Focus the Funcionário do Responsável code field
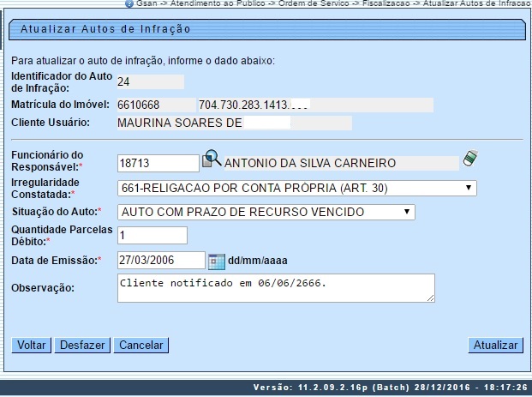This screenshot has width=532, height=397. [x=158, y=164]
